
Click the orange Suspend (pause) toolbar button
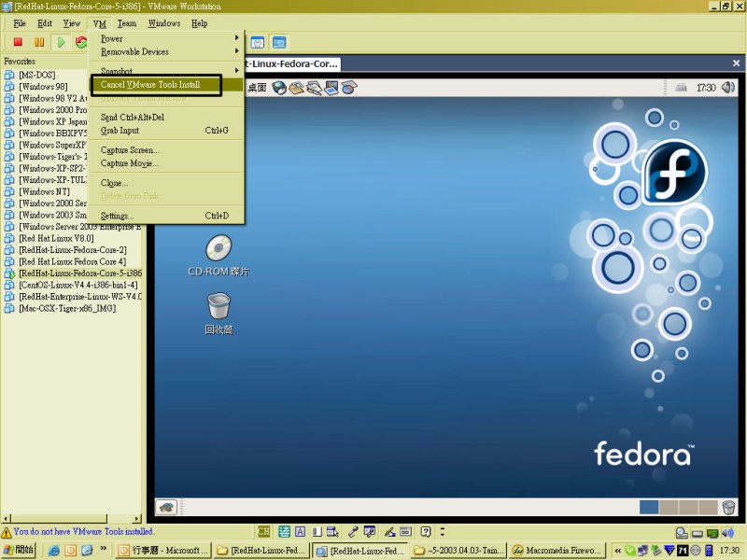pyautogui.click(x=39, y=42)
